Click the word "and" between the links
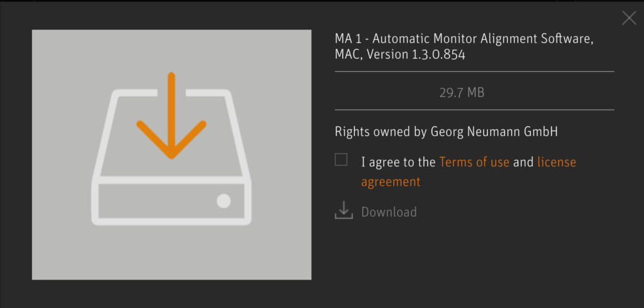Viewport: 644px width, 308px height. 523,162
